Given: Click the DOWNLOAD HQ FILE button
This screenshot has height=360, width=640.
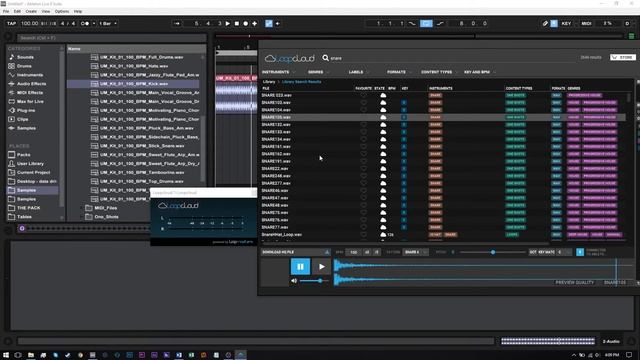Looking at the screenshot, I should click(x=296, y=252).
